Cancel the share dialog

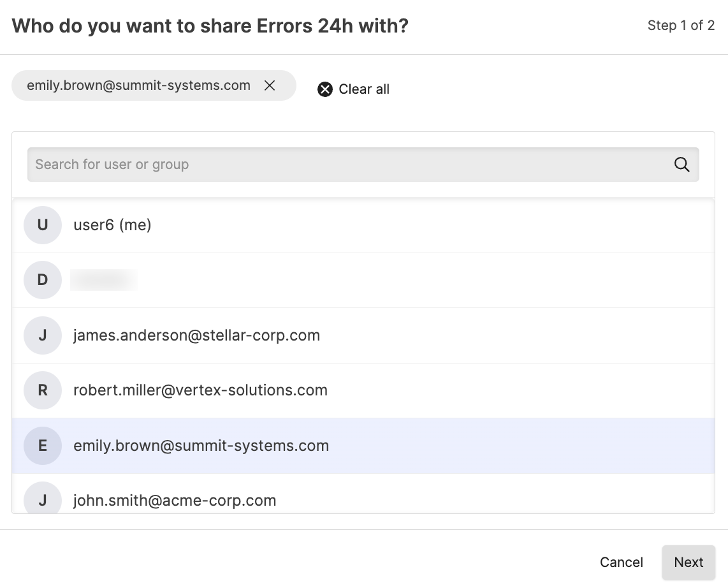(x=621, y=562)
